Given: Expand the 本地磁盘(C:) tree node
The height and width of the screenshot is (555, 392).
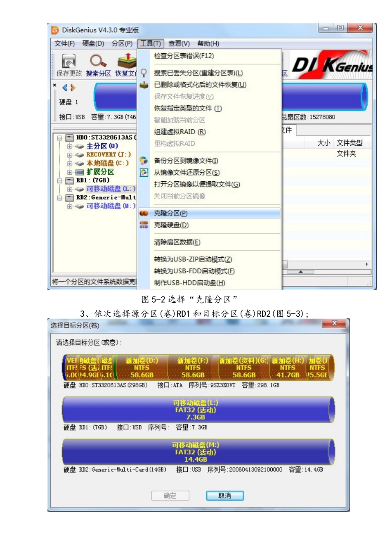Looking at the screenshot, I should (70, 164).
